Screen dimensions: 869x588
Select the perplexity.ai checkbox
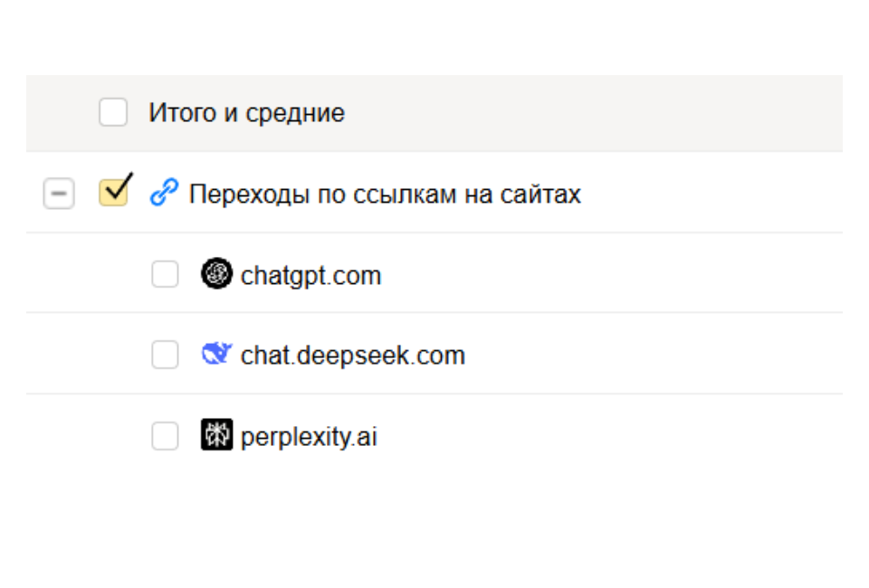pyautogui.click(x=165, y=437)
